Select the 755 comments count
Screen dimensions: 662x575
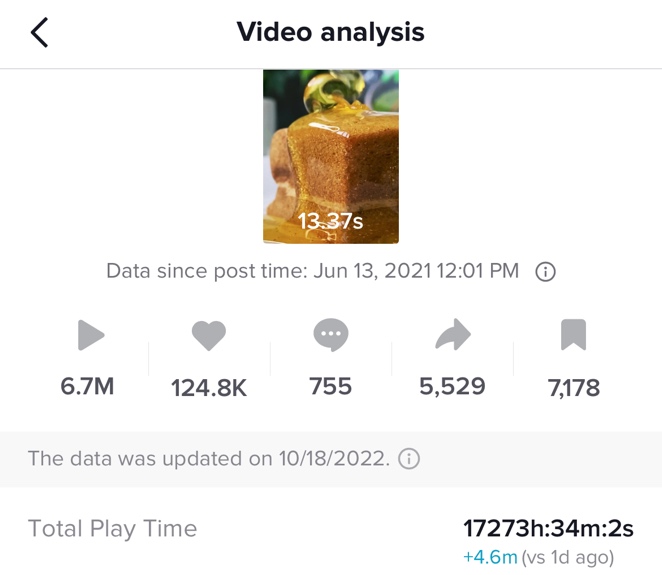pyautogui.click(x=331, y=387)
